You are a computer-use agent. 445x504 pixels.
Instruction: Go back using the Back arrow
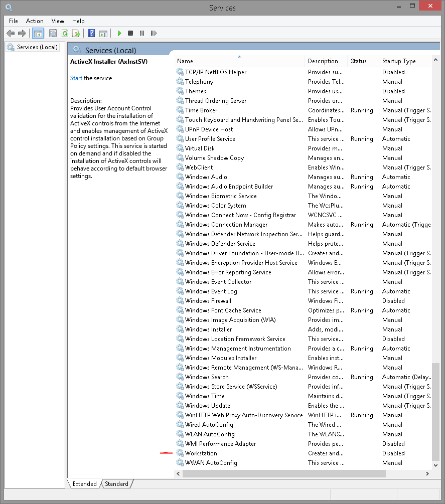11,33
